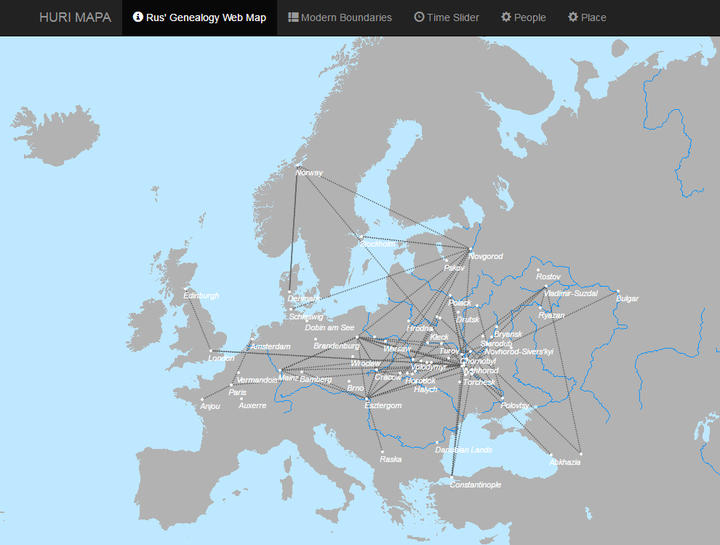Select the Torchesk map label
This screenshot has height=545, width=720.
coord(479,382)
